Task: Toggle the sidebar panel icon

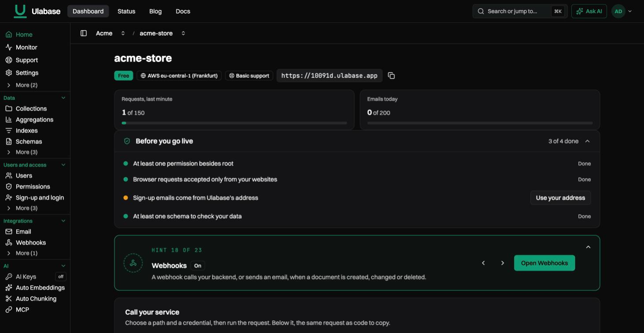Action: coord(84,33)
